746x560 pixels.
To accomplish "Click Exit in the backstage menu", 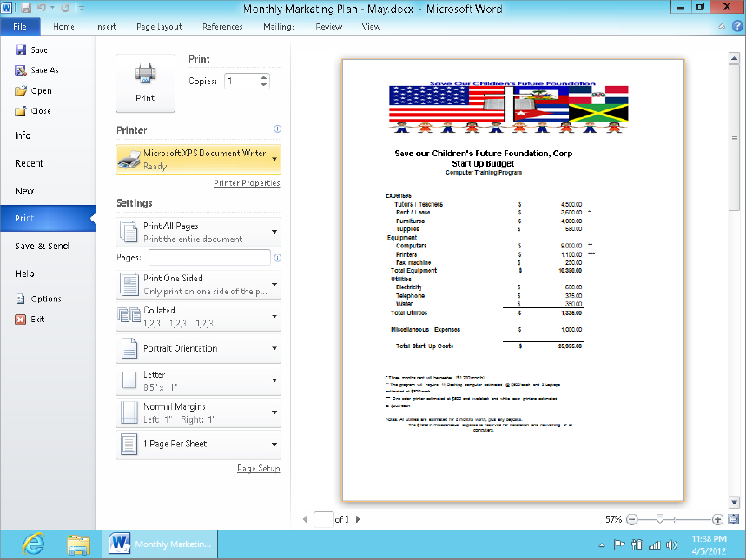I will click(30, 320).
